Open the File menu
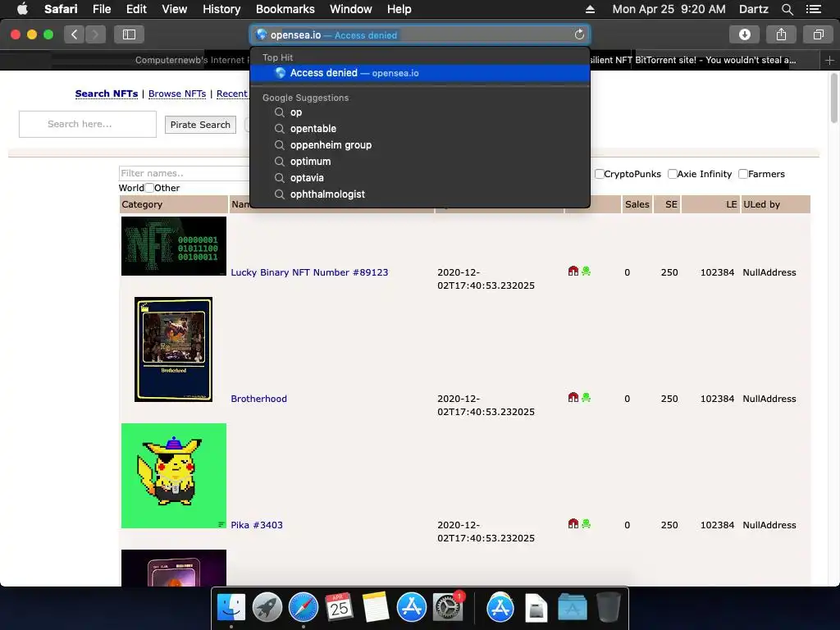This screenshot has height=630, width=840. 101,9
